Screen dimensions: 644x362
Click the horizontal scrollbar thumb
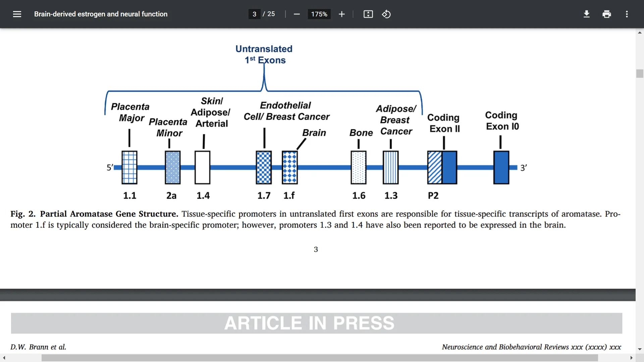pyautogui.click(x=320, y=358)
